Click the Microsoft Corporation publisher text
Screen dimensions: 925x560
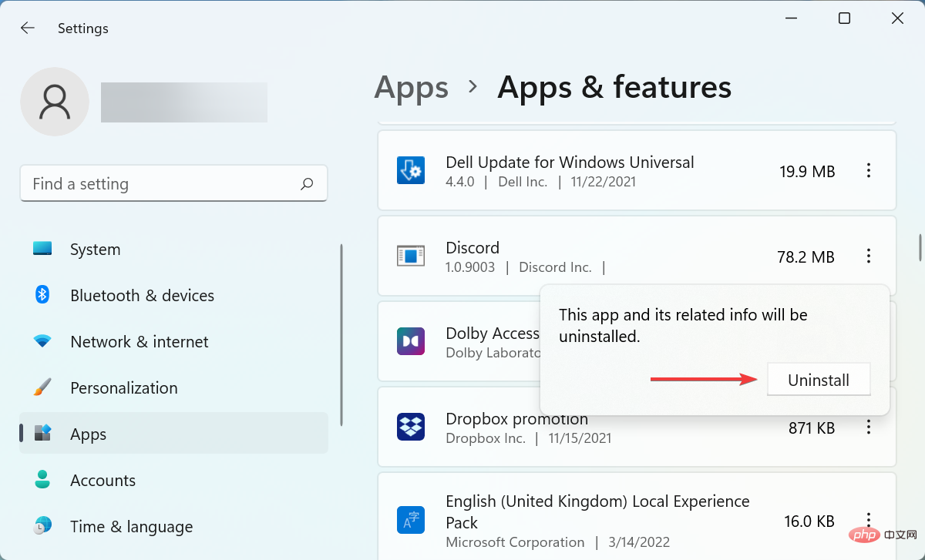point(515,542)
